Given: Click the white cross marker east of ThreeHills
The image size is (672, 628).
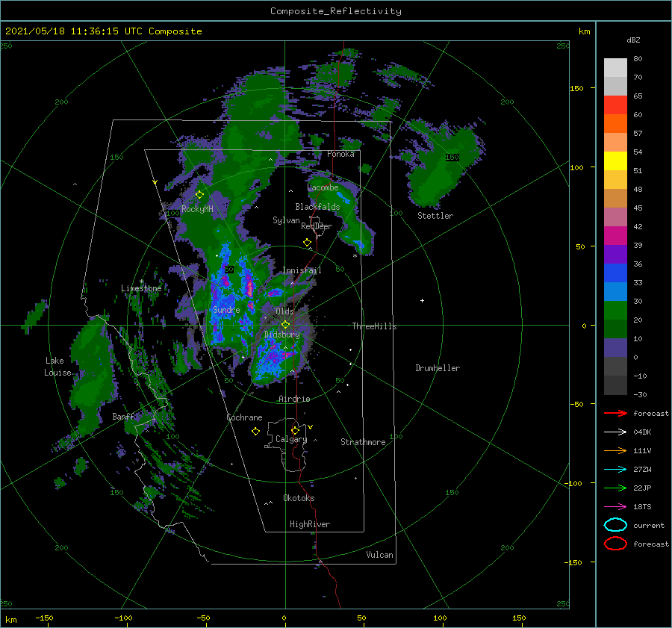Looking at the screenshot, I should (x=422, y=300).
